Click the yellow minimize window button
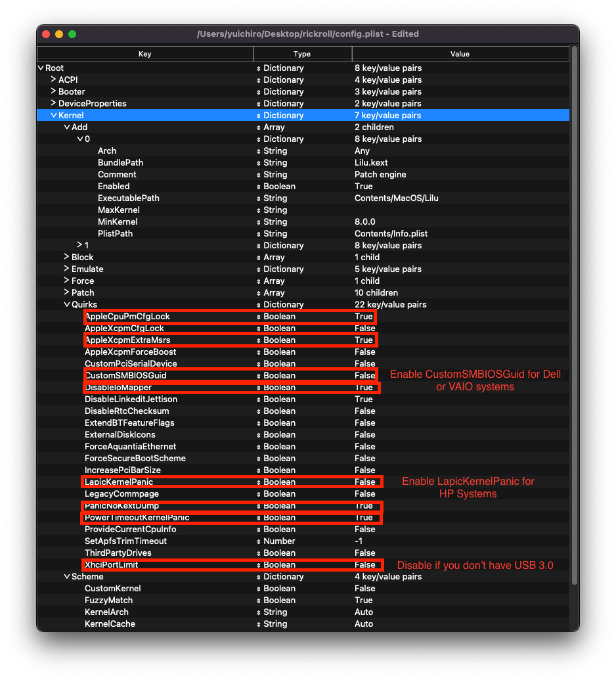 (x=59, y=34)
